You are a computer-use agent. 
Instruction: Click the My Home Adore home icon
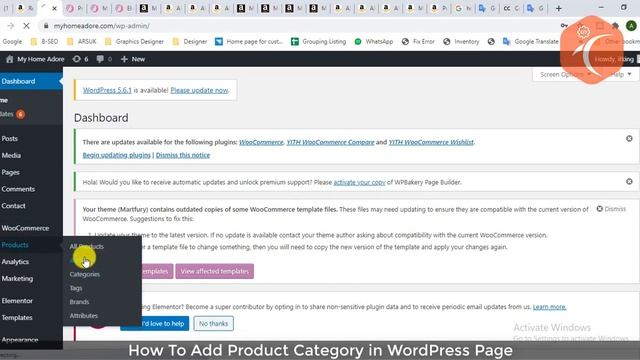coord(9,59)
